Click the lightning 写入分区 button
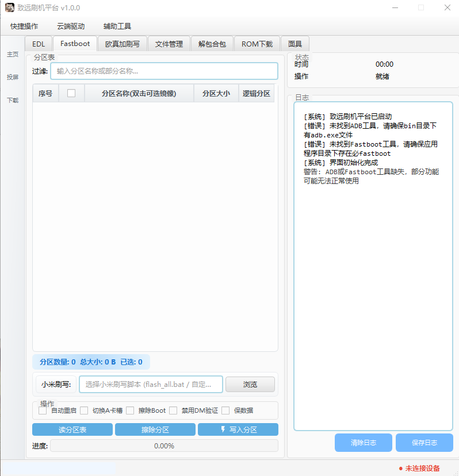Image resolution: width=459 pixels, height=476 pixels. [x=238, y=429]
